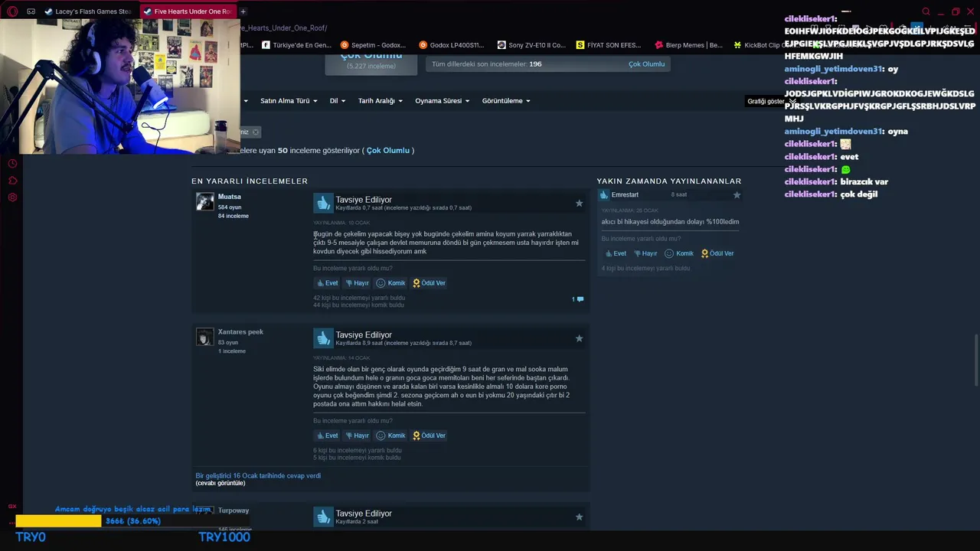Open the Sepetim - Godox bookmark
The height and width of the screenshot is (551, 980).
[373, 45]
